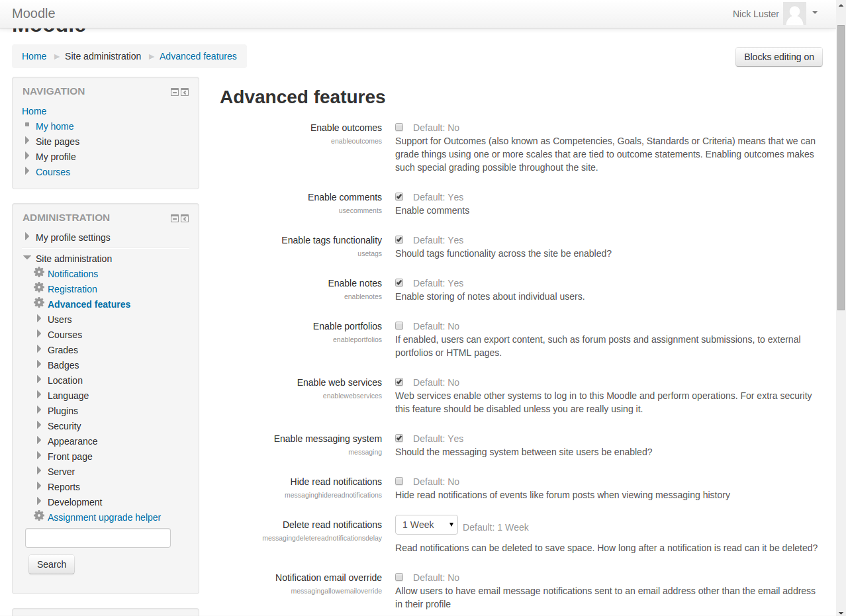The width and height of the screenshot is (846, 616).
Task: Dock the Administration block using its dock icon
Action: click(185, 218)
